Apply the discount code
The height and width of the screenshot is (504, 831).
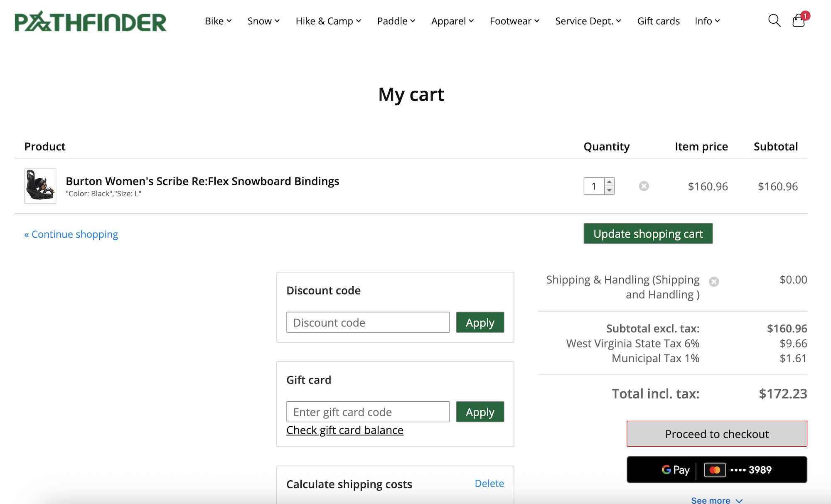tap(480, 322)
